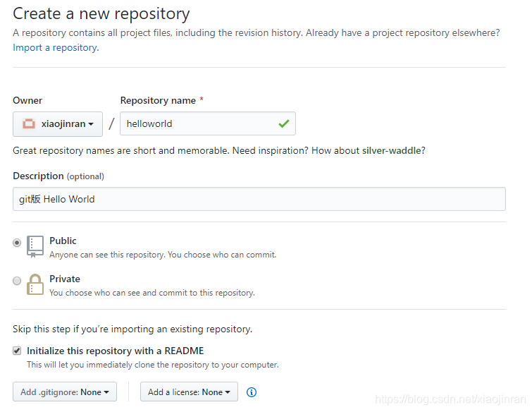Click the Private repository lock icon
This screenshot has height=412, width=532.
[35, 284]
